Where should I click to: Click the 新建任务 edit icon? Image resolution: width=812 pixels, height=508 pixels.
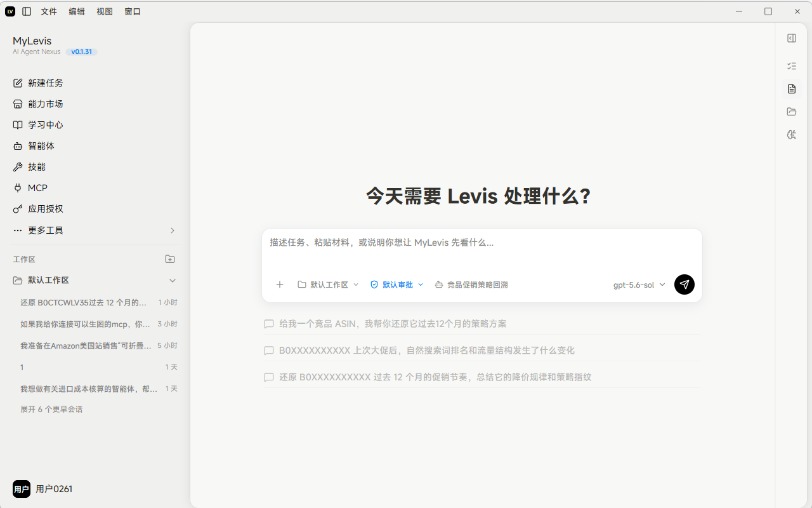[x=18, y=83]
